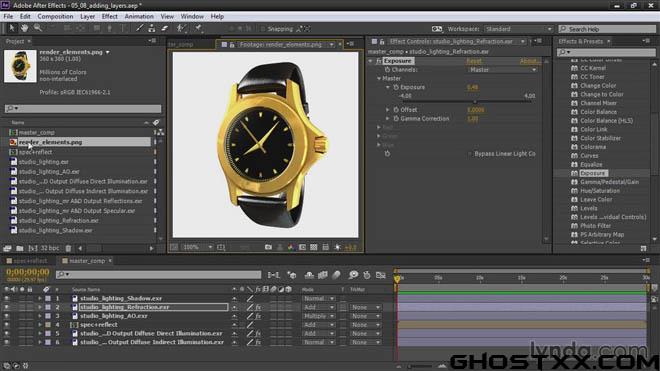
Task: Open the Workspace Standard dropdown
Action: coord(519,29)
